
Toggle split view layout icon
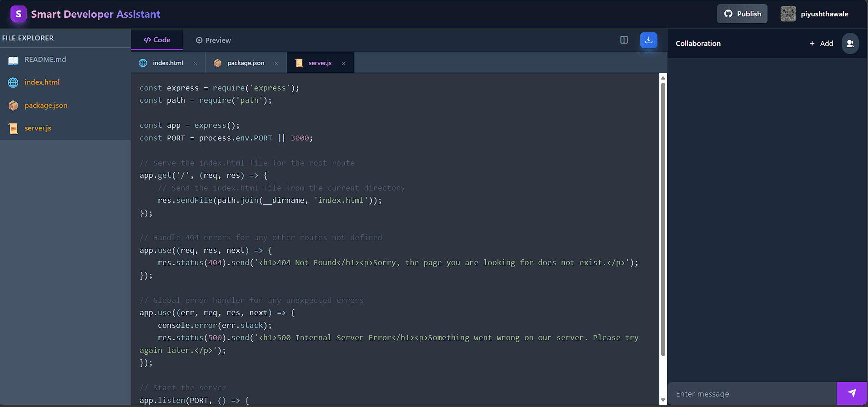click(x=624, y=40)
